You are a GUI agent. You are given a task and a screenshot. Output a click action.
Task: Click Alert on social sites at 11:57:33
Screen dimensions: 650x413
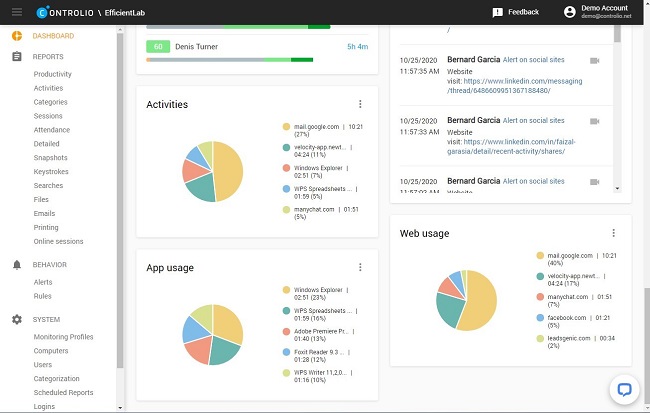(534, 120)
